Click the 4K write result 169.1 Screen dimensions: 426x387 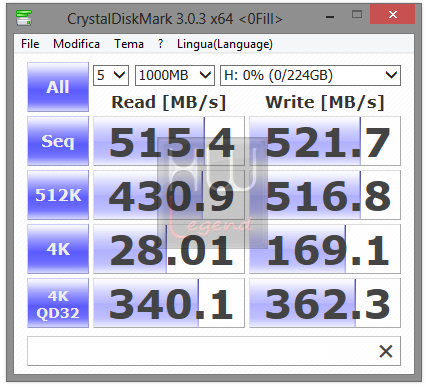[x=325, y=249]
